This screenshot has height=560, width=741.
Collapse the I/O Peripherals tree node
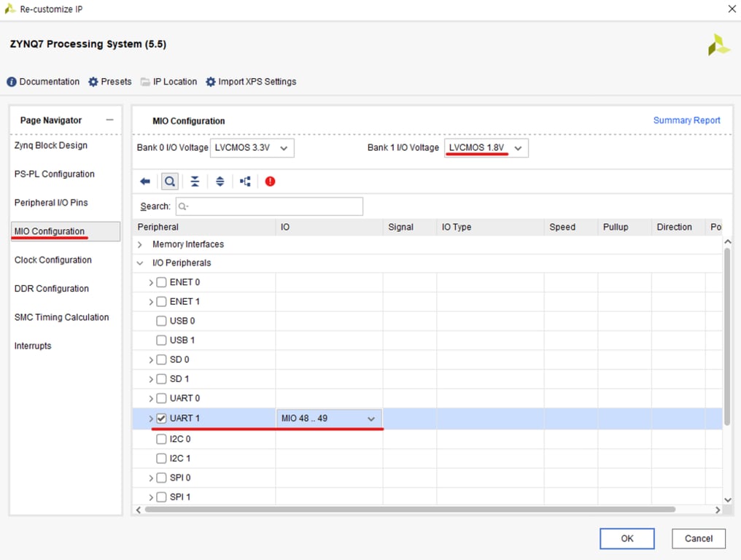pos(140,263)
